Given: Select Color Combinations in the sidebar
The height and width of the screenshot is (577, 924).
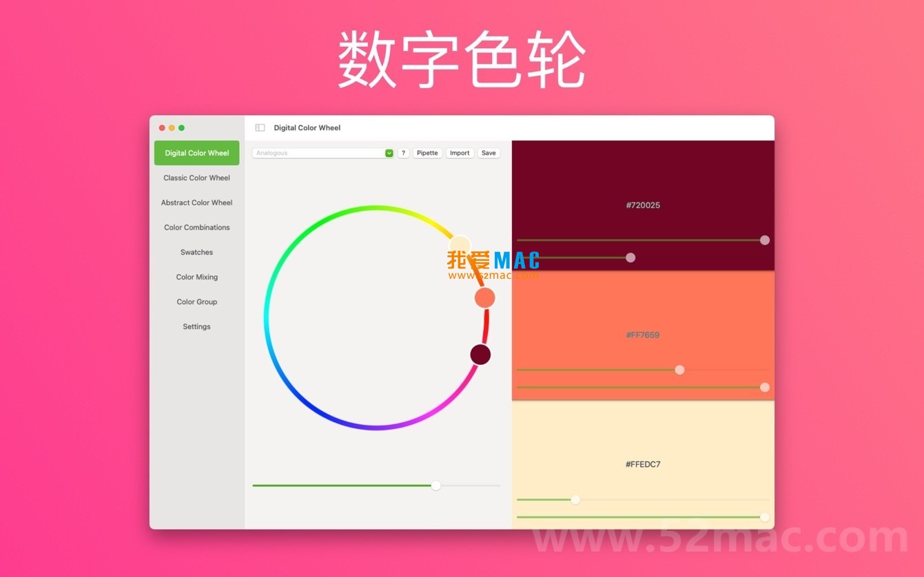Looking at the screenshot, I should (x=196, y=227).
